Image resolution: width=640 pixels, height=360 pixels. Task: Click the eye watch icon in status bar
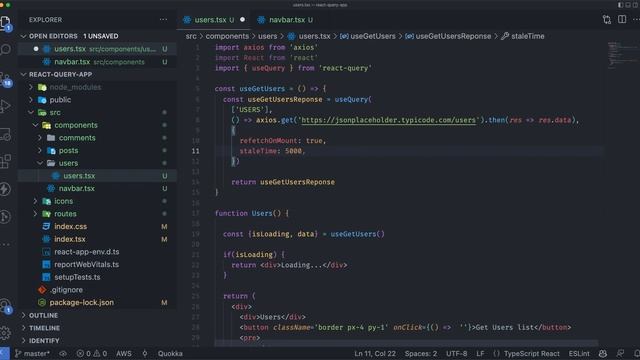pos(63,353)
